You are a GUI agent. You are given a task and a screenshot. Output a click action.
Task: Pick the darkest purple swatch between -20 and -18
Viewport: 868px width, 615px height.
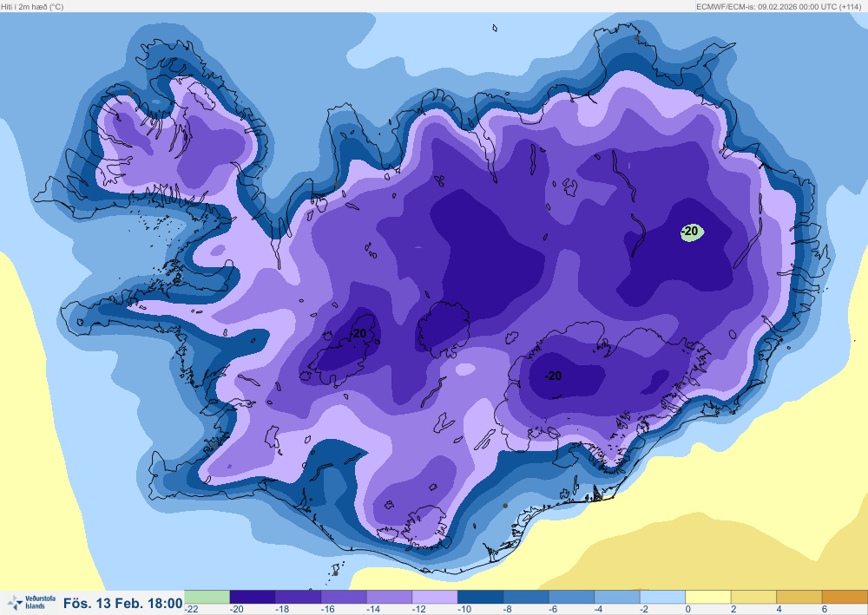(253, 597)
